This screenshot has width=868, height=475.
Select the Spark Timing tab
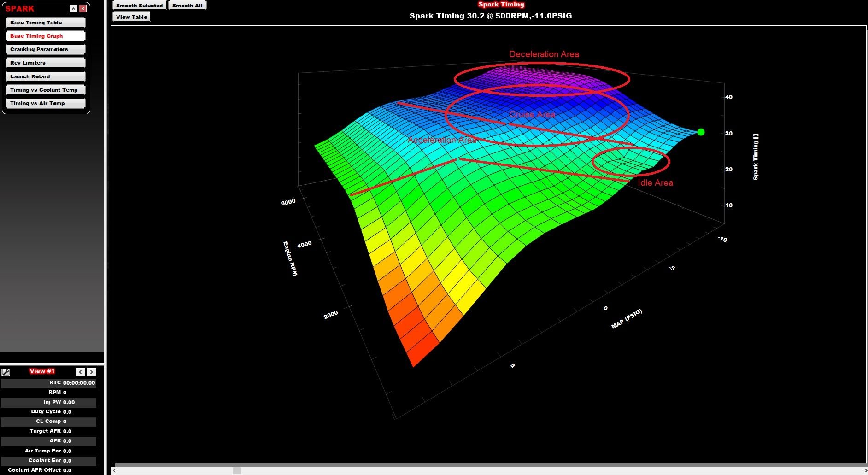click(x=501, y=4)
